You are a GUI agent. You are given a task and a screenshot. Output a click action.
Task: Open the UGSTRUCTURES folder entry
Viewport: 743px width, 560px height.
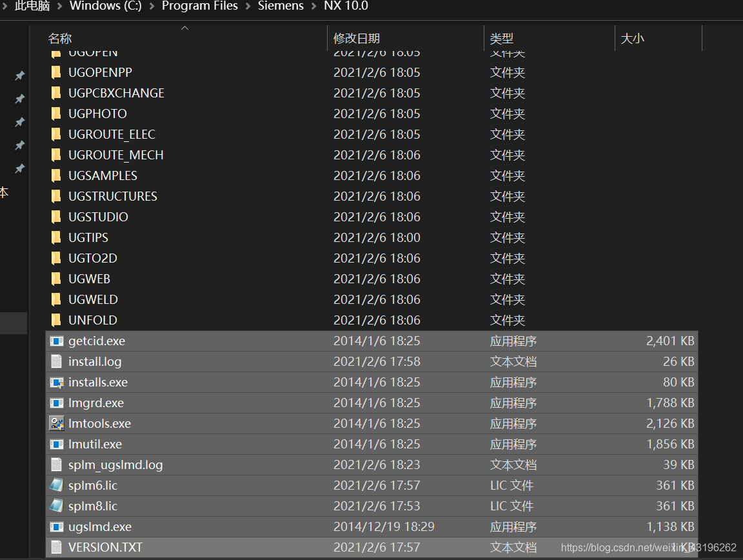click(x=112, y=196)
